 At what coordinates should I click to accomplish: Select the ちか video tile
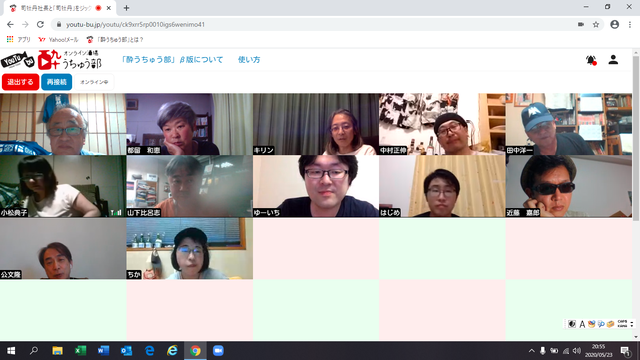click(x=189, y=249)
